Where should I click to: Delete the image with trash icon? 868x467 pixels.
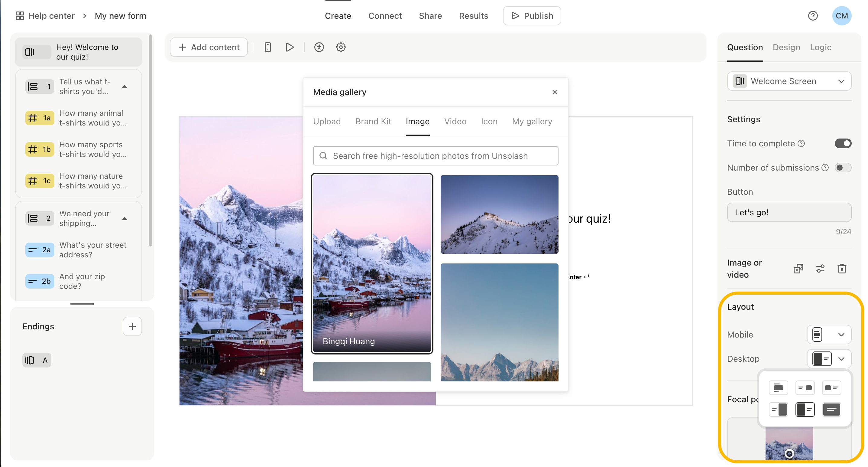tap(842, 269)
